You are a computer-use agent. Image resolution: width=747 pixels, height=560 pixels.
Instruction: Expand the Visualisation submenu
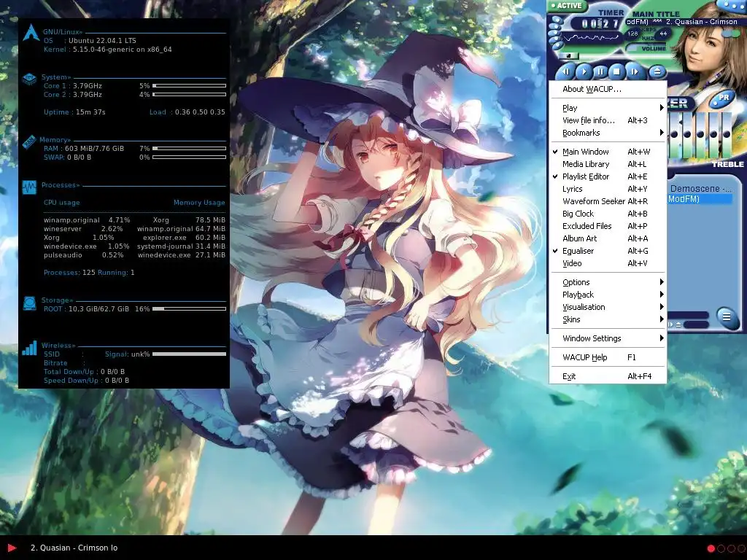pos(608,307)
